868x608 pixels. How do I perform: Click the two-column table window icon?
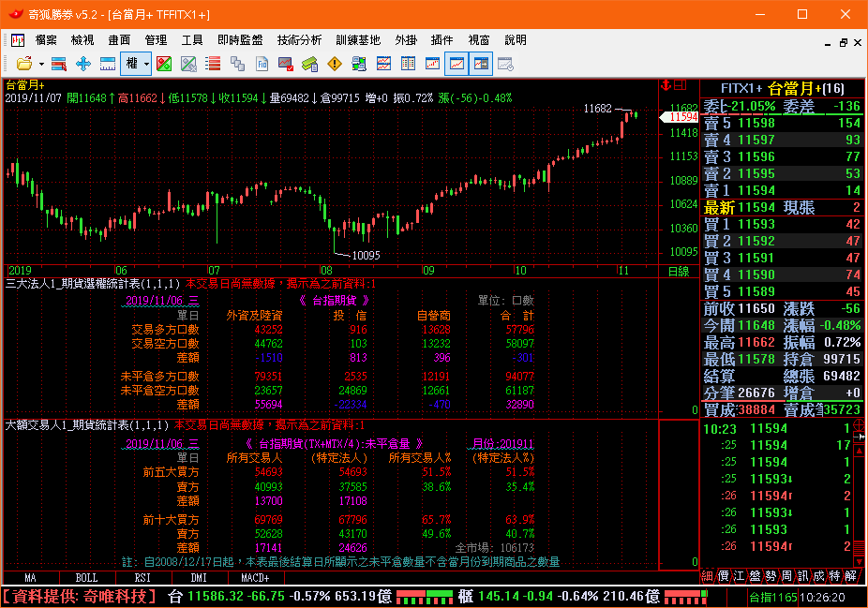(x=408, y=64)
